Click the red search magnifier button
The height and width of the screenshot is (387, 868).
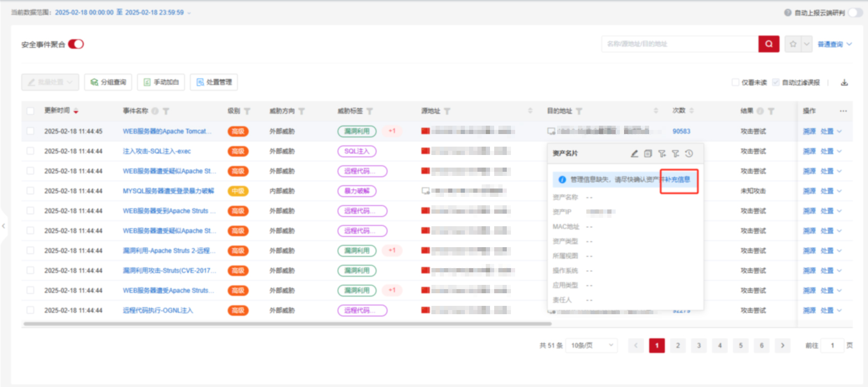coord(769,44)
